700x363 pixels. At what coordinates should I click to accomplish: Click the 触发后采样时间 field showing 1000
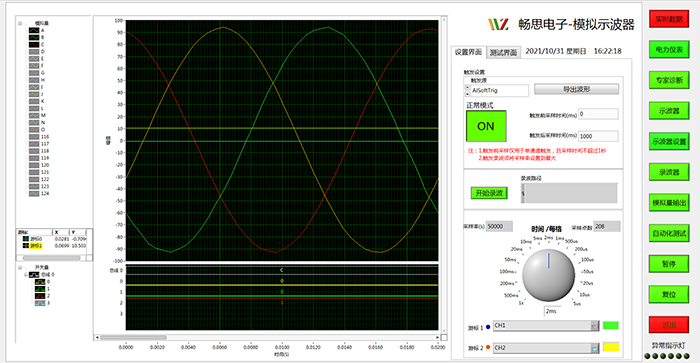click(x=598, y=136)
